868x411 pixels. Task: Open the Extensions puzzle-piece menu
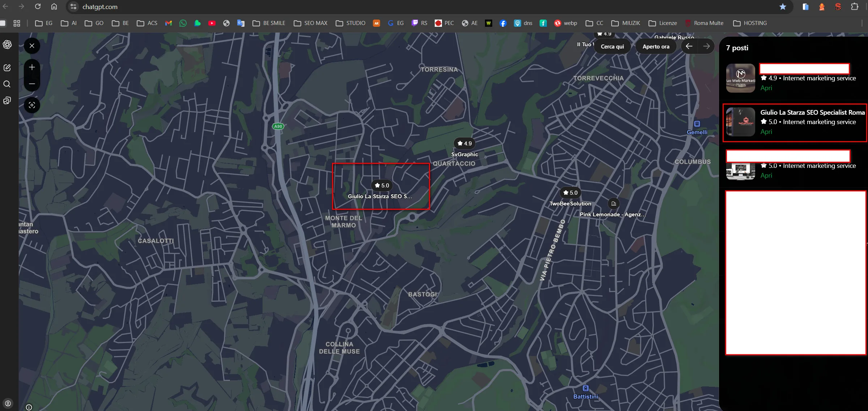click(855, 7)
